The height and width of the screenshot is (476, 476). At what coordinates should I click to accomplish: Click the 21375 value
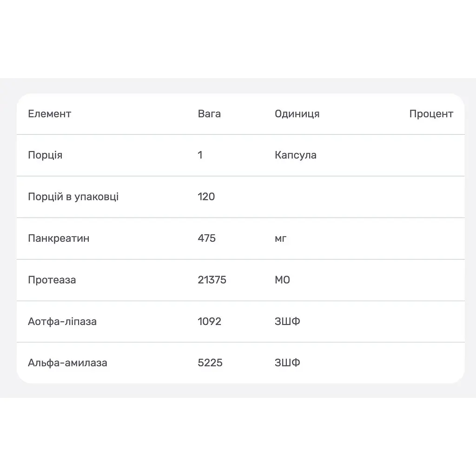click(212, 280)
